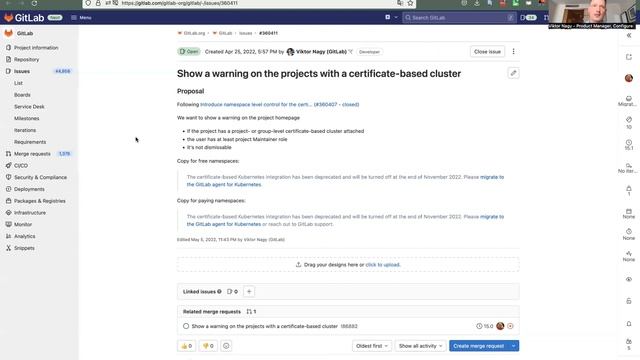Click the Monitor sidebar icon
The width and height of the screenshot is (640, 360).
pos(8,225)
